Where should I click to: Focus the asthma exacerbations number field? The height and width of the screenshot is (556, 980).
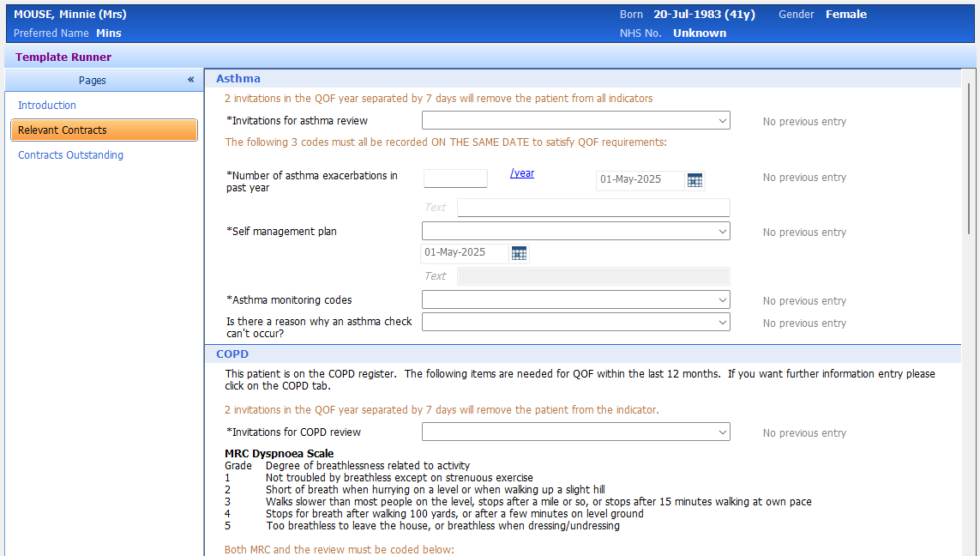(x=455, y=178)
